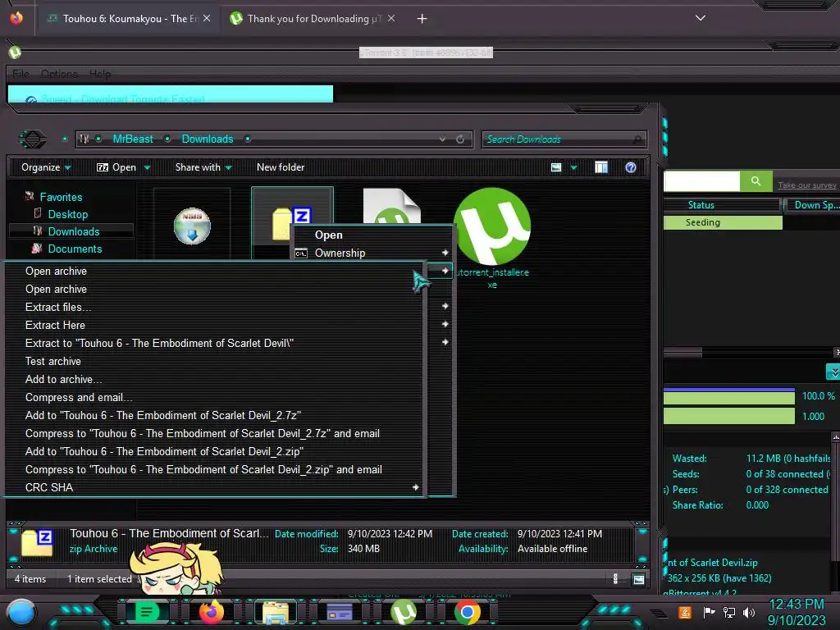The width and height of the screenshot is (840, 630).
Task: Expand the CRC SHA submenu arrow
Action: tap(416, 487)
